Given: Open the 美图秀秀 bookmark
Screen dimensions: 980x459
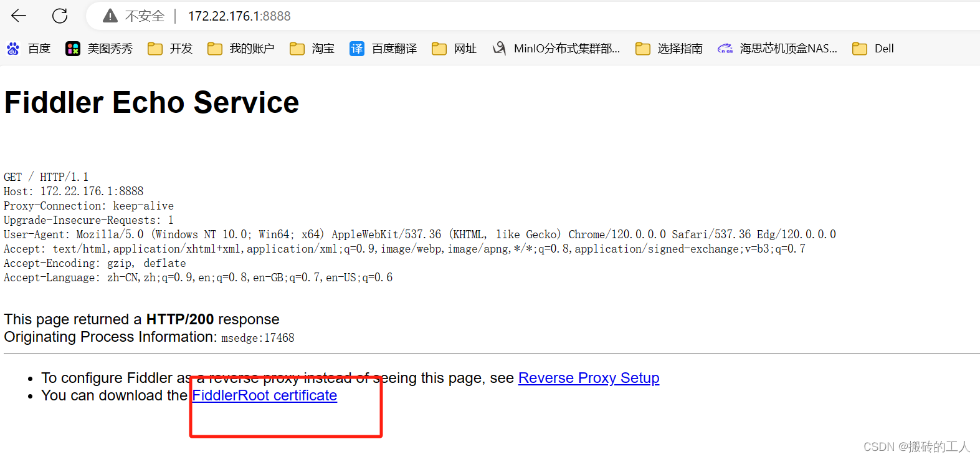Looking at the screenshot, I should click(99, 49).
